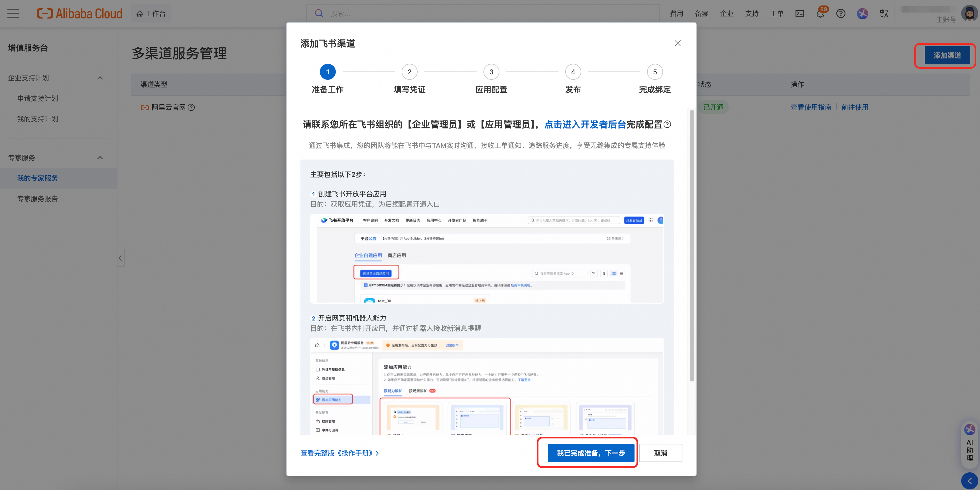
Task: Open the Cloud Shell terminal icon
Action: point(800,14)
